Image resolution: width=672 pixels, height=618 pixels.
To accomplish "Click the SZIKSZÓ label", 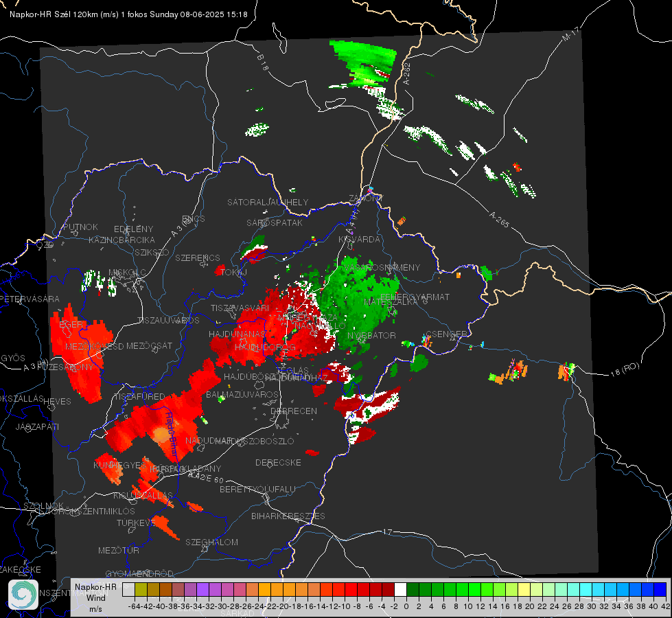I will point(152,252).
